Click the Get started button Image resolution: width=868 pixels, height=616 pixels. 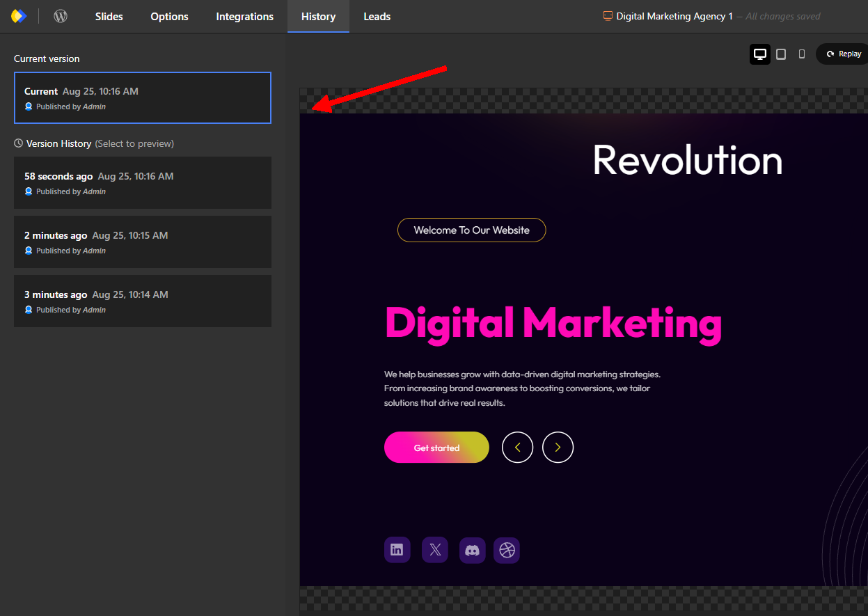(x=436, y=448)
